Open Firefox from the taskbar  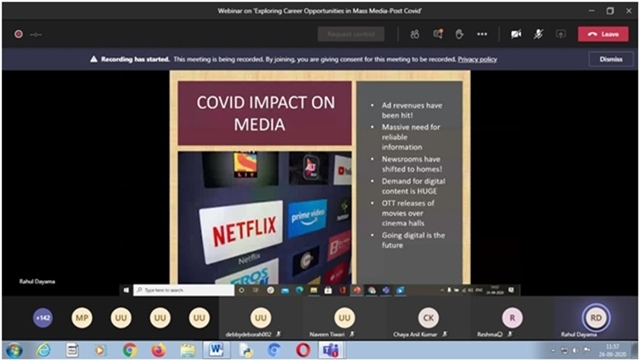coord(159,350)
